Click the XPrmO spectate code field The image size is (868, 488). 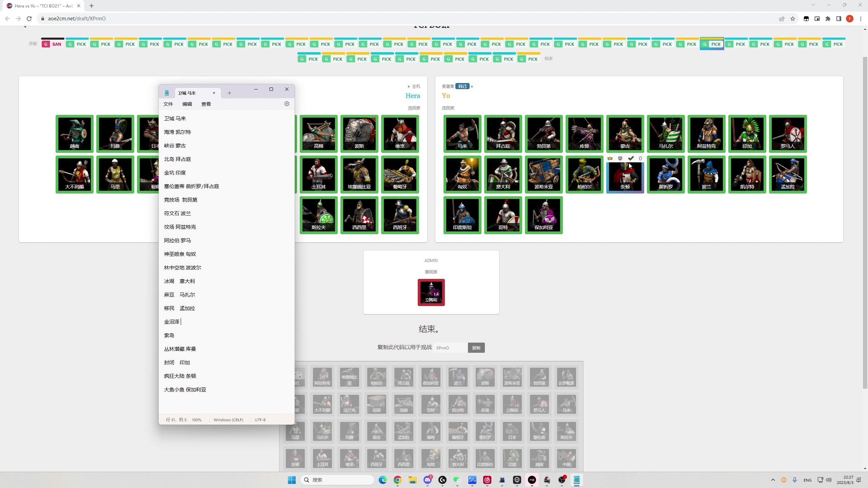[x=450, y=348]
